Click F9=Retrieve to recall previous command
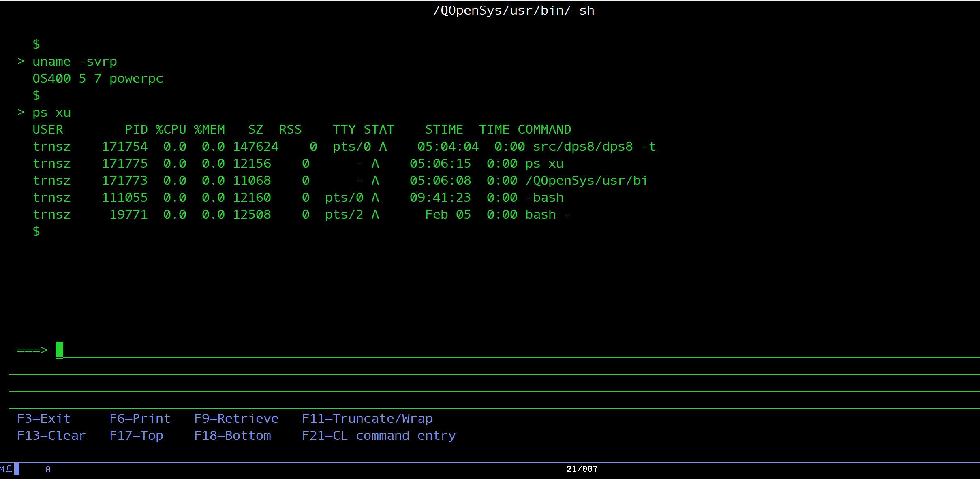 point(236,418)
